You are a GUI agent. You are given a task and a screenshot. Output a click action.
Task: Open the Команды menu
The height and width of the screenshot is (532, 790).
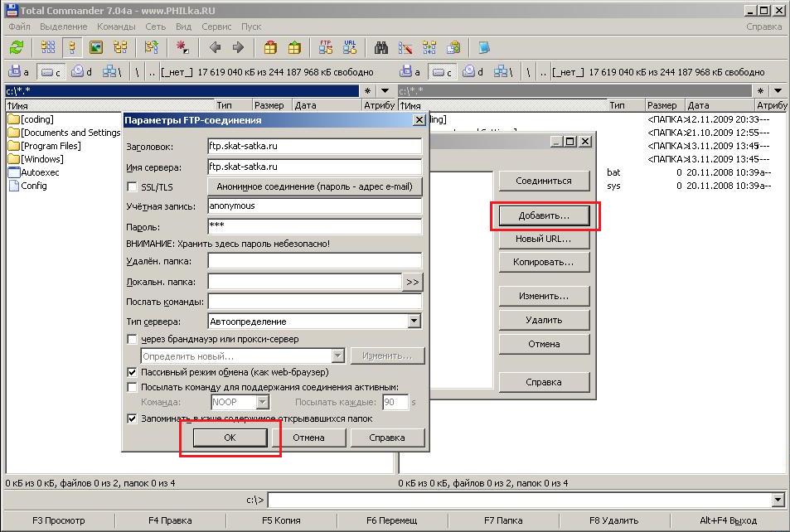pyautogui.click(x=116, y=27)
